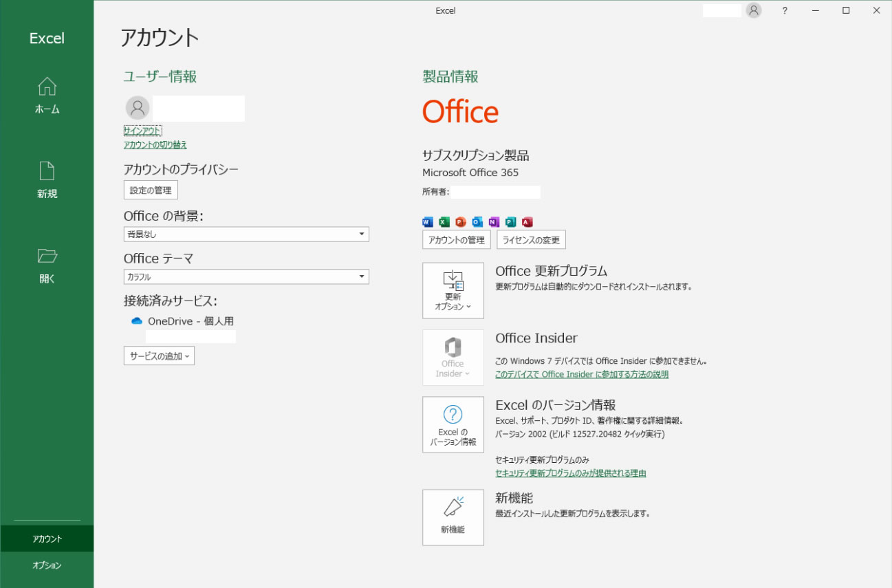Go to the ホーム (Home) page
This screenshot has height=588, width=892.
point(47,96)
